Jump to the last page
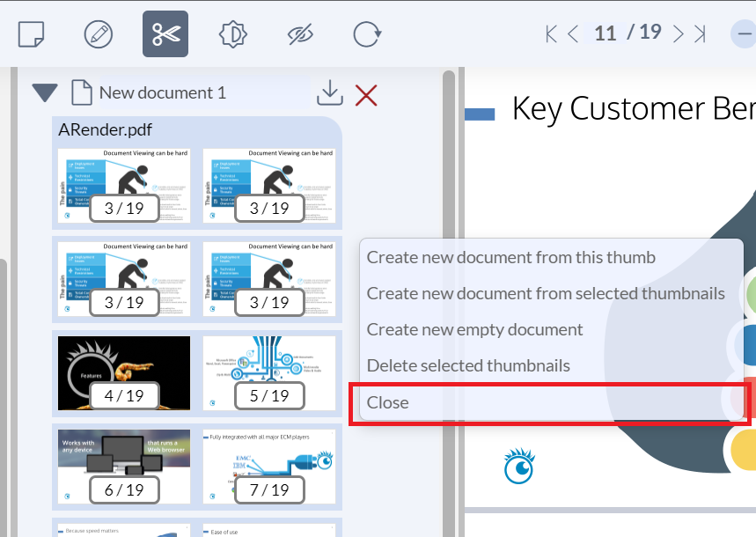756x537 pixels. point(701,33)
